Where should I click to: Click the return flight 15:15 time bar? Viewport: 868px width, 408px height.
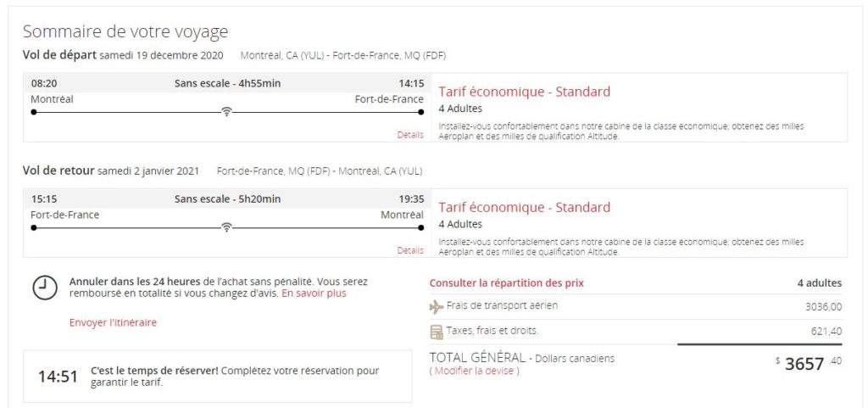(x=227, y=198)
